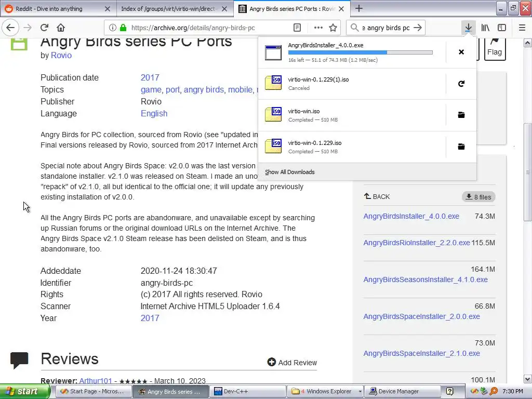Download AngryBirdsSpaceInstaller_2.1.0.exe
This screenshot has width=532, height=399.
(x=421, y=353)
